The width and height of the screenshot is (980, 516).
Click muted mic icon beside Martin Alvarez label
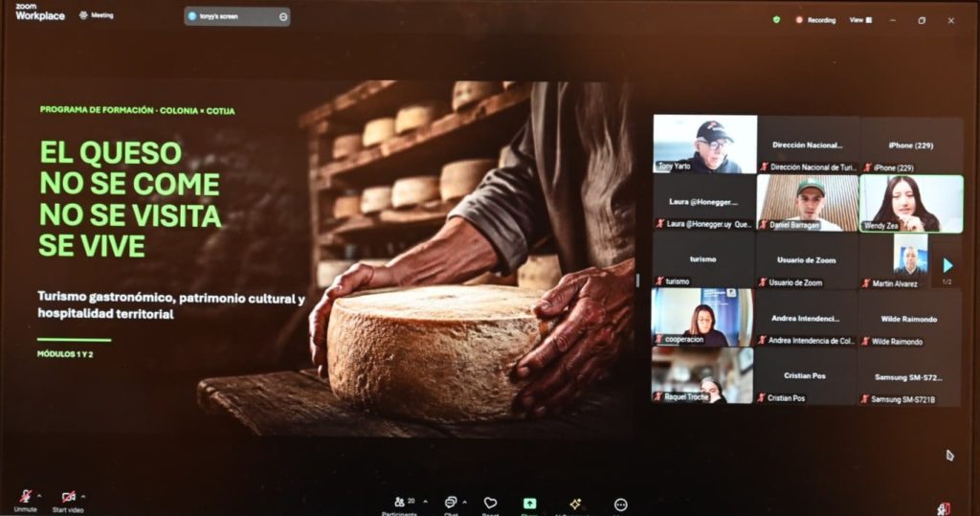866,283
